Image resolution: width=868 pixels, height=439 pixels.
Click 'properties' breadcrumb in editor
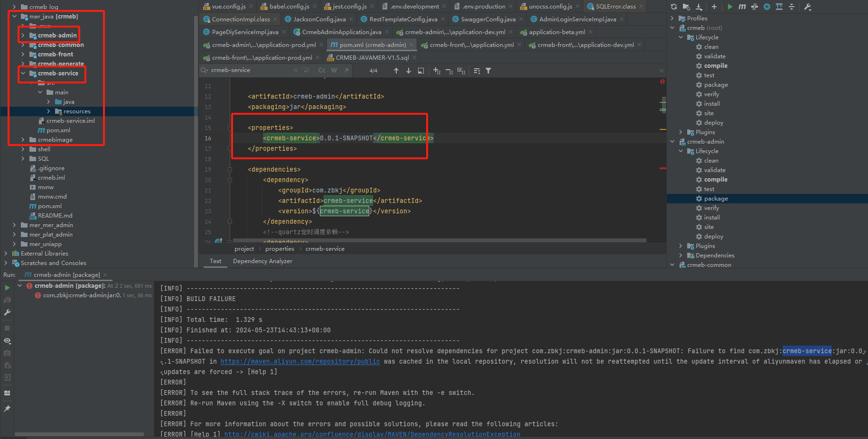tap(280, 249)
